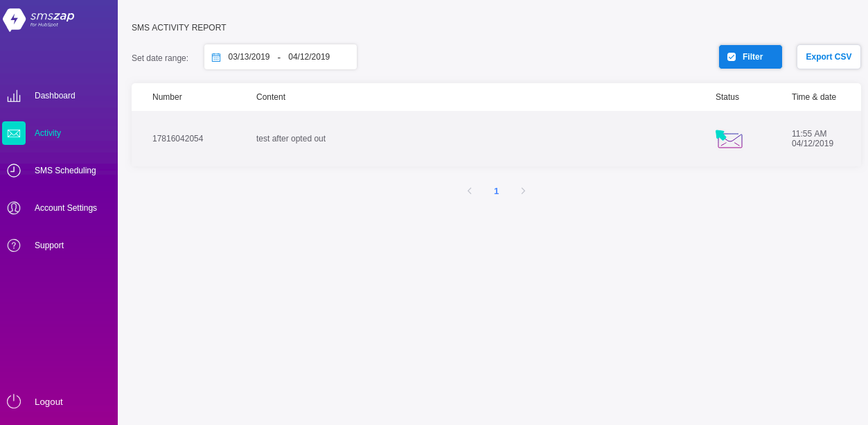Viewport: 868px width, 425px height.
Task: Click the Status column header
Action: (x=727, y=97)
